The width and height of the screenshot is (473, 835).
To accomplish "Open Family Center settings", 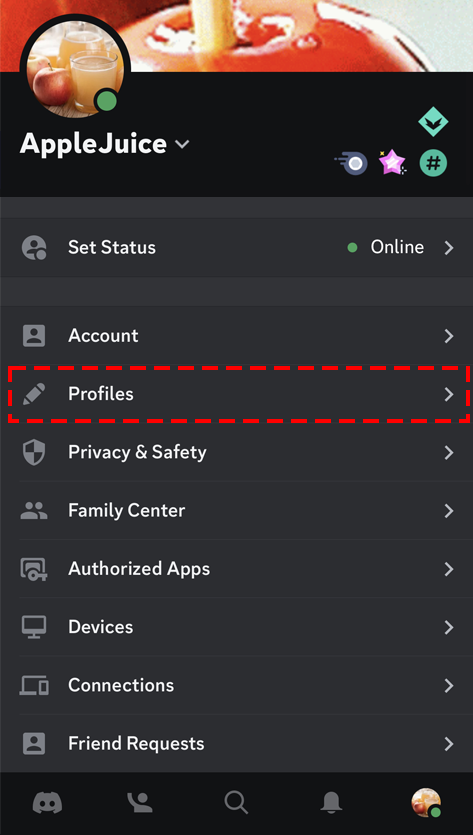I will coord(236,511).
